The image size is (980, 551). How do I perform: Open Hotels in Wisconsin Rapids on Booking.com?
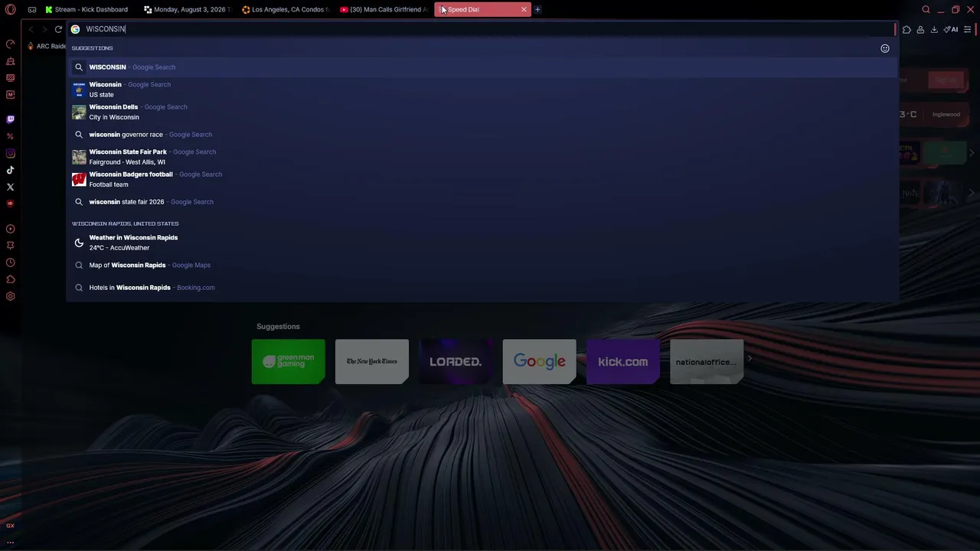click(x=482, y=288)
